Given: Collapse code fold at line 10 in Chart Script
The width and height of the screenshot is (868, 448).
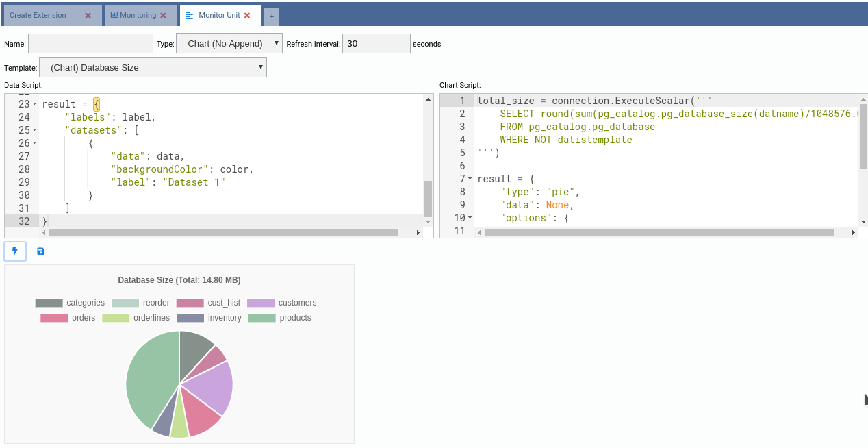Looking at the screenshot, I should [x=470, y=218].
